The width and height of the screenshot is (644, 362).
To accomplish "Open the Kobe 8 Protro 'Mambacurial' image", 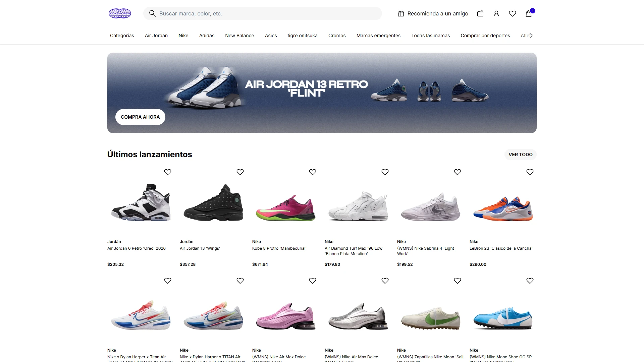I will (286, 208).
